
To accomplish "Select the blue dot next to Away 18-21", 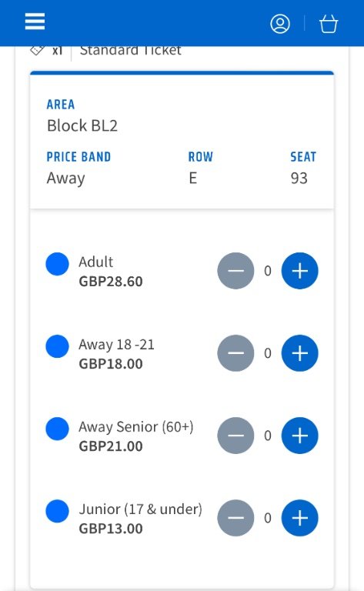I will [x=57, y=346].
